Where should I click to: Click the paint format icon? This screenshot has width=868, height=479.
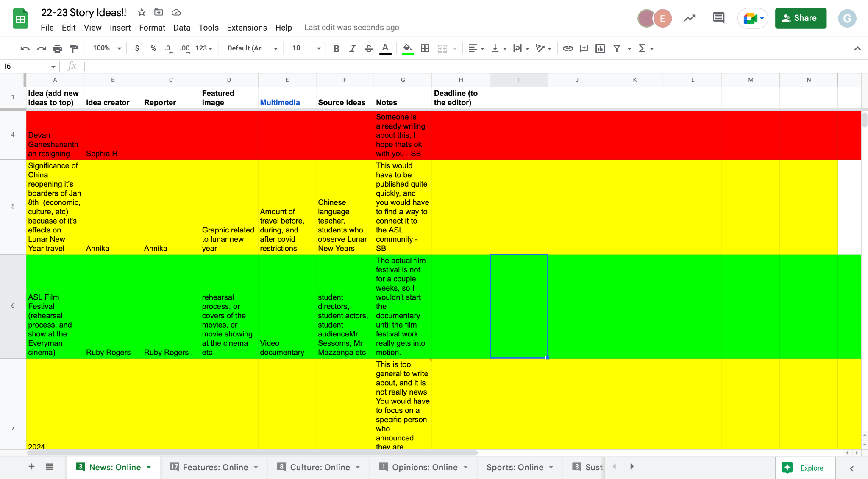[x=74, y=48]
